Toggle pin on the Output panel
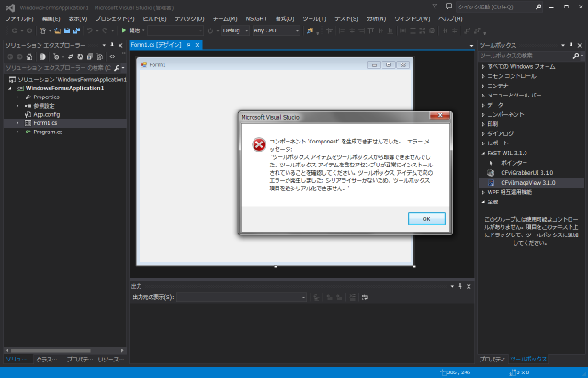 pos(460,286)
